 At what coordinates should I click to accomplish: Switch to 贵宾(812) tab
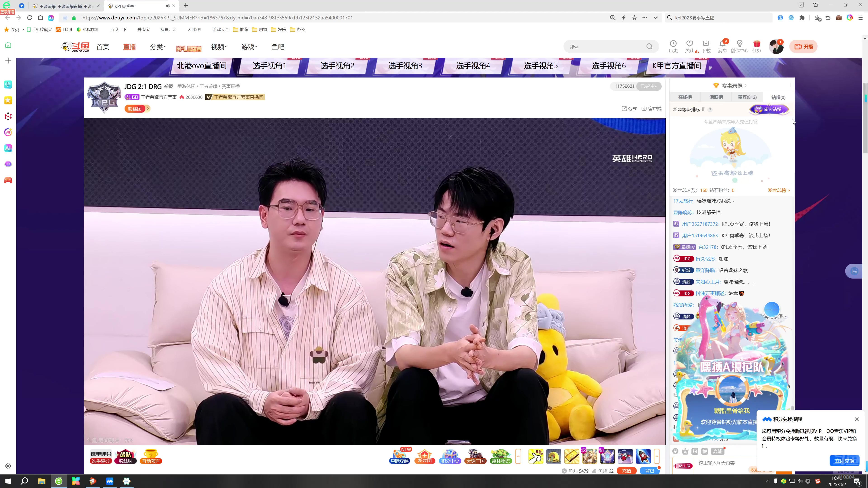(747, 97)
